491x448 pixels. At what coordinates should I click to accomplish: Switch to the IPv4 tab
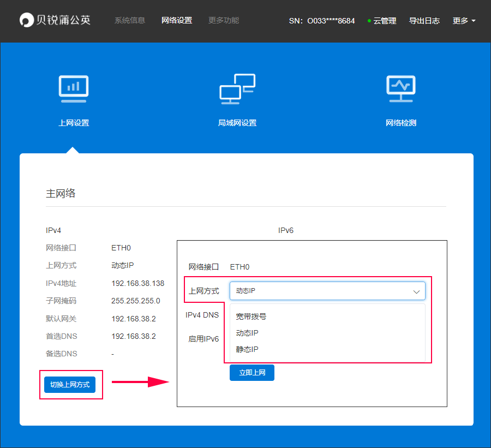(53, 230)
